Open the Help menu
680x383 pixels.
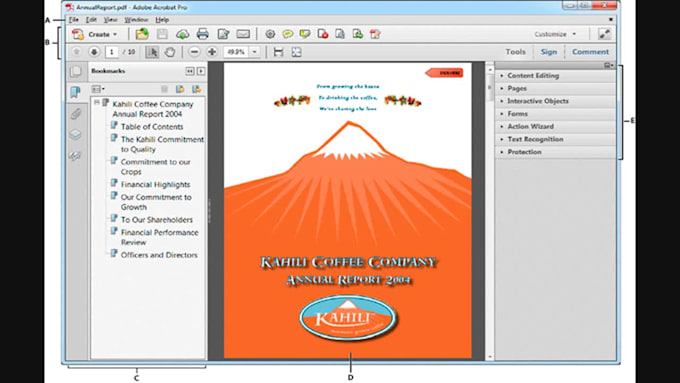pos(162,20)
